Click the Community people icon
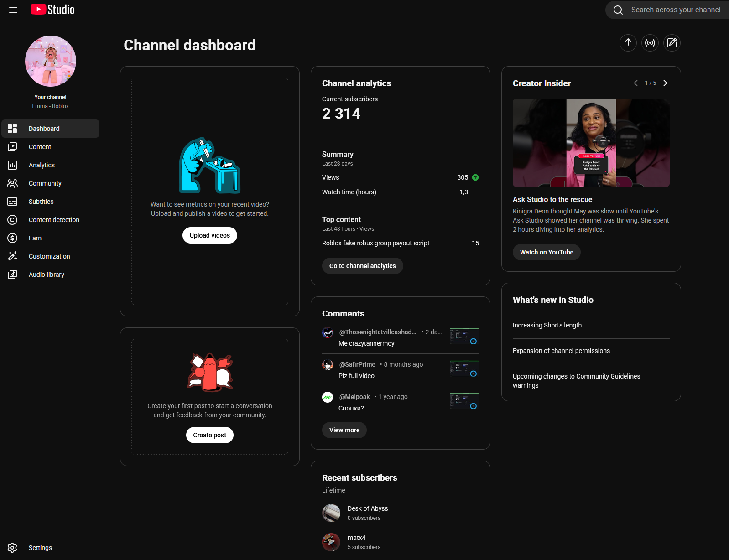Screen dimensions: 729x560 [x=12, y=183]
